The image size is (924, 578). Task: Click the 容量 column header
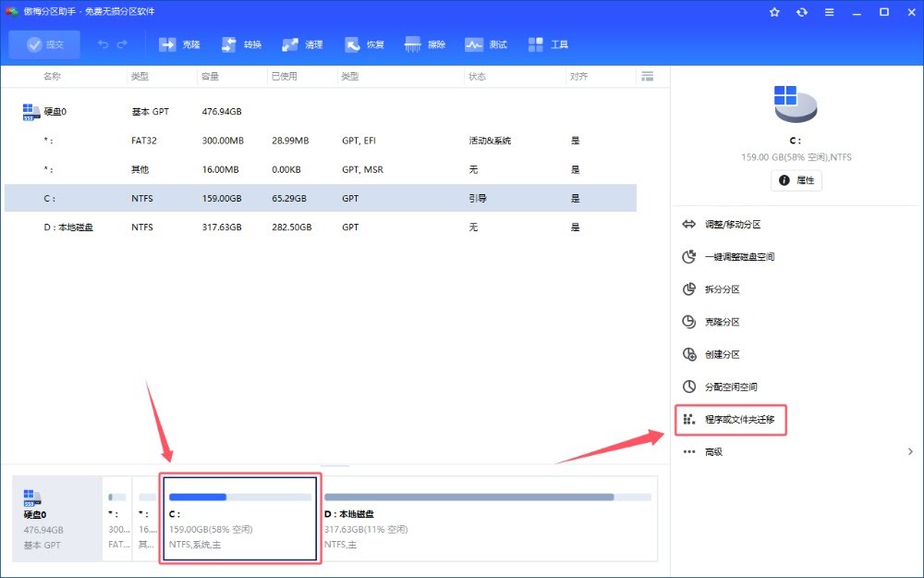pyautogui.click(x=210, y=76)
